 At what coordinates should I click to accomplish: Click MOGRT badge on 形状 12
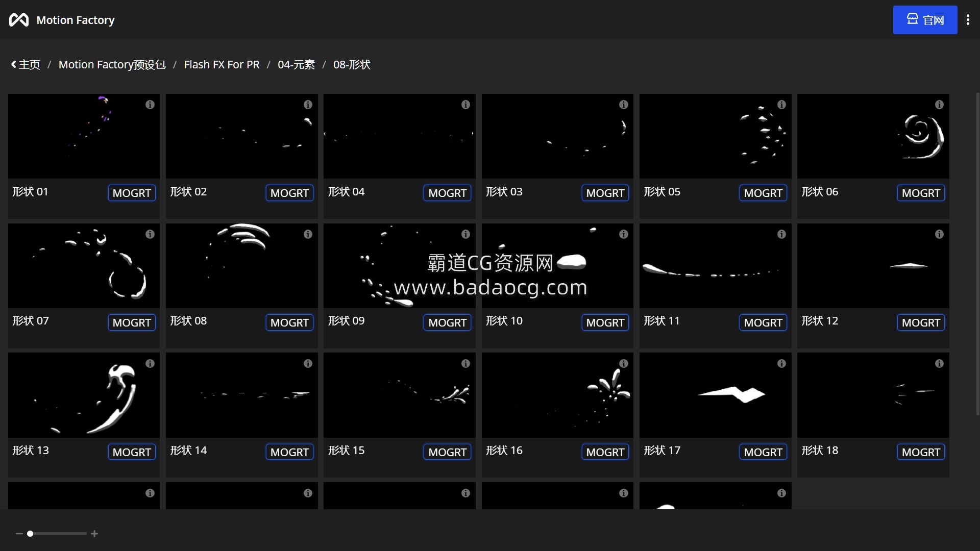(x=921, y=322)
